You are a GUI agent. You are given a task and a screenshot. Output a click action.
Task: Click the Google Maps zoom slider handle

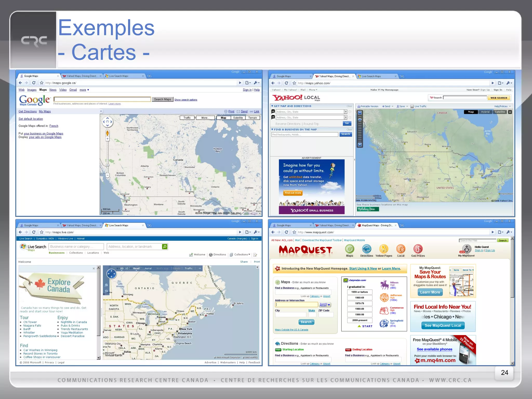coord(107,165)
